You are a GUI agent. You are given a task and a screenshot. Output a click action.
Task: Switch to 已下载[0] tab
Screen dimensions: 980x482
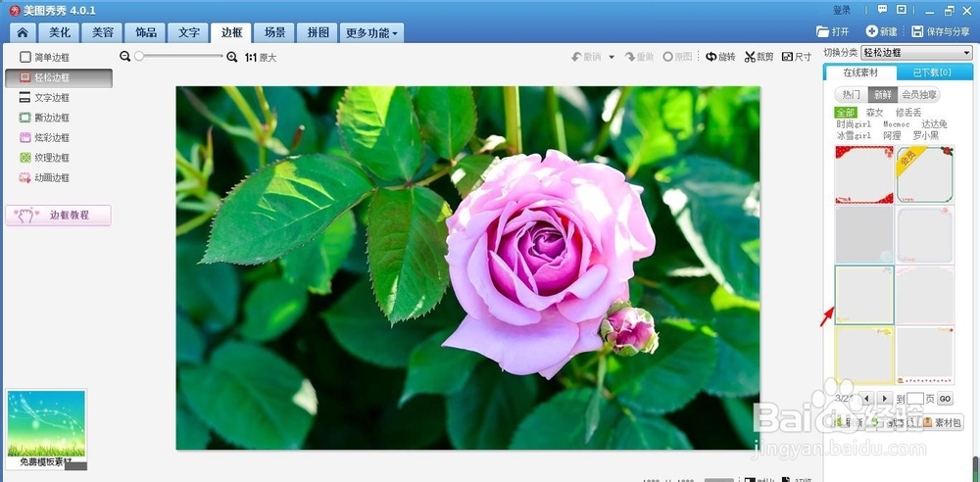pyautogui.click(x=933, y=72)
